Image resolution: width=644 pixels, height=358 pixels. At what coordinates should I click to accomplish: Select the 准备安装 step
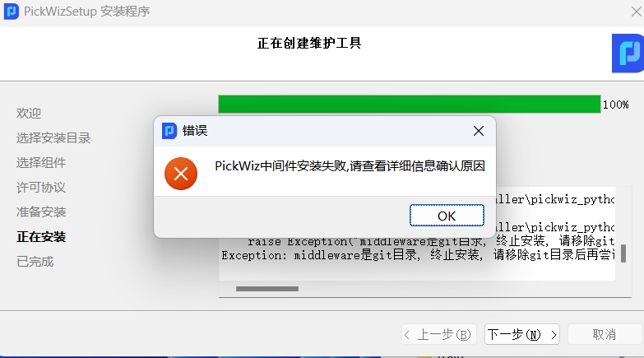pyautogui.click(x=41, y=212)
